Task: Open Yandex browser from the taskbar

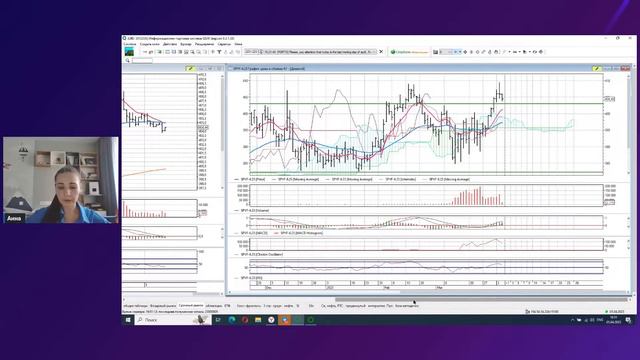Action: pyautogui.click(x=271, y=320)
